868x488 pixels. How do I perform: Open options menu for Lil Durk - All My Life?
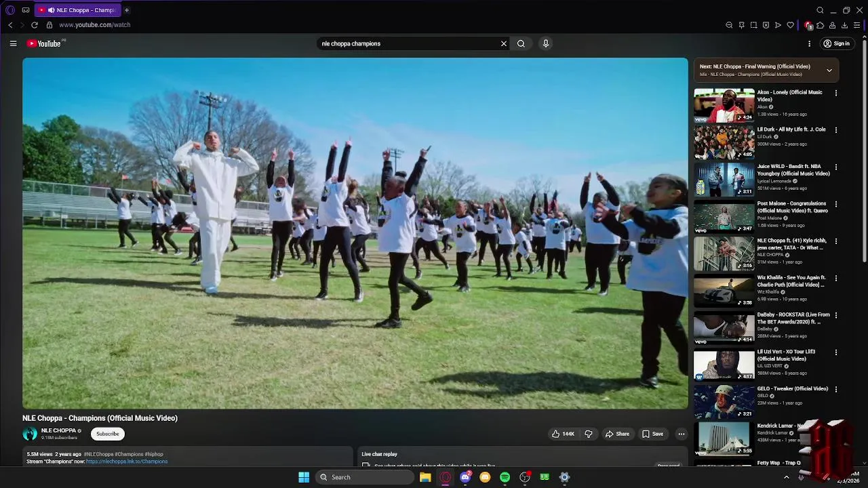coord(835,130)
